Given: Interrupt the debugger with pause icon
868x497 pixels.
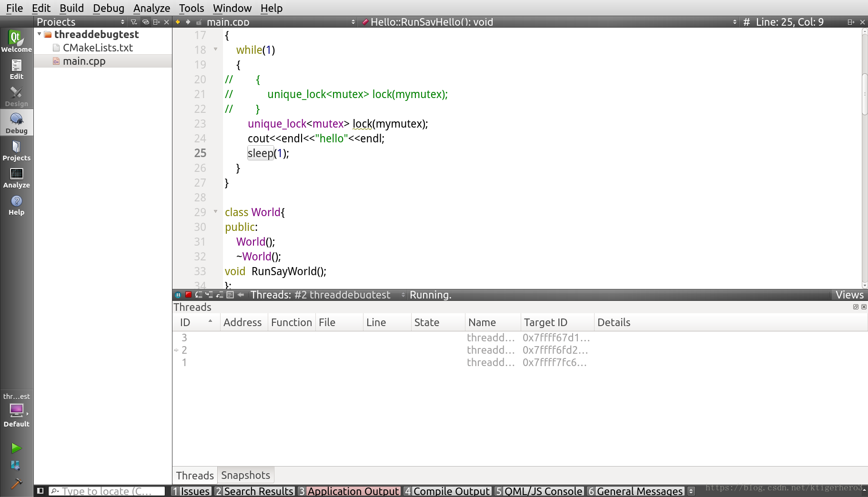Looking at the screenshot, I should tap(178, 295).
